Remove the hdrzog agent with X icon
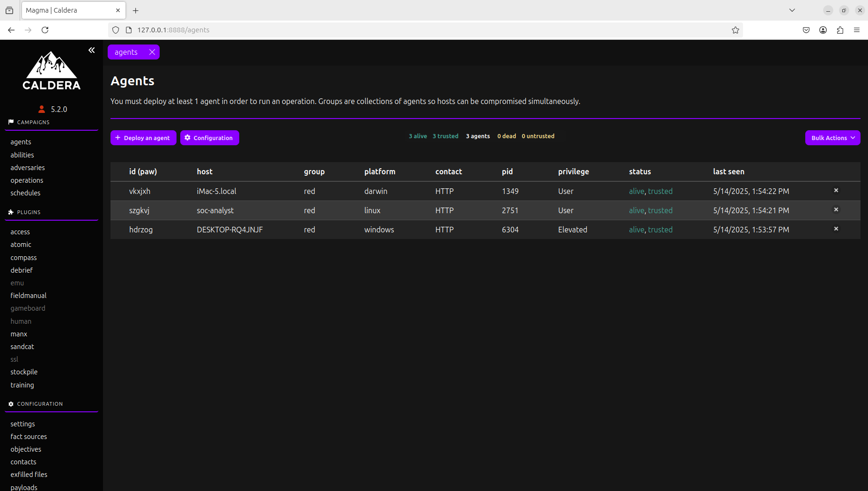Viewport: 868px width, 491px height. 836,229
